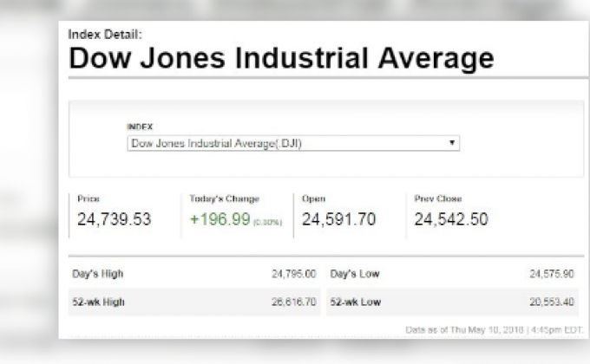590x364 pixels.
Task: Click the Dow Jones Industrial Average heading
Action: click(x=281, y=59)
